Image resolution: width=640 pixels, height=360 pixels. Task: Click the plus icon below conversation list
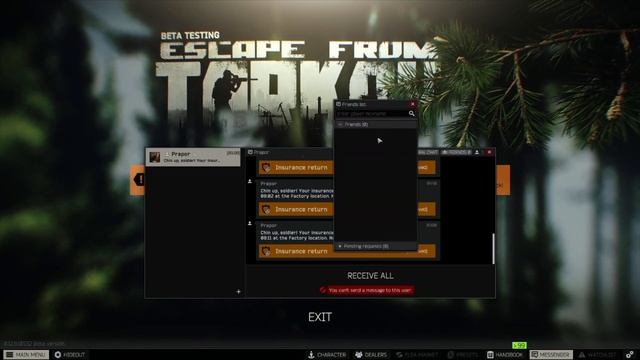[238, 291]
